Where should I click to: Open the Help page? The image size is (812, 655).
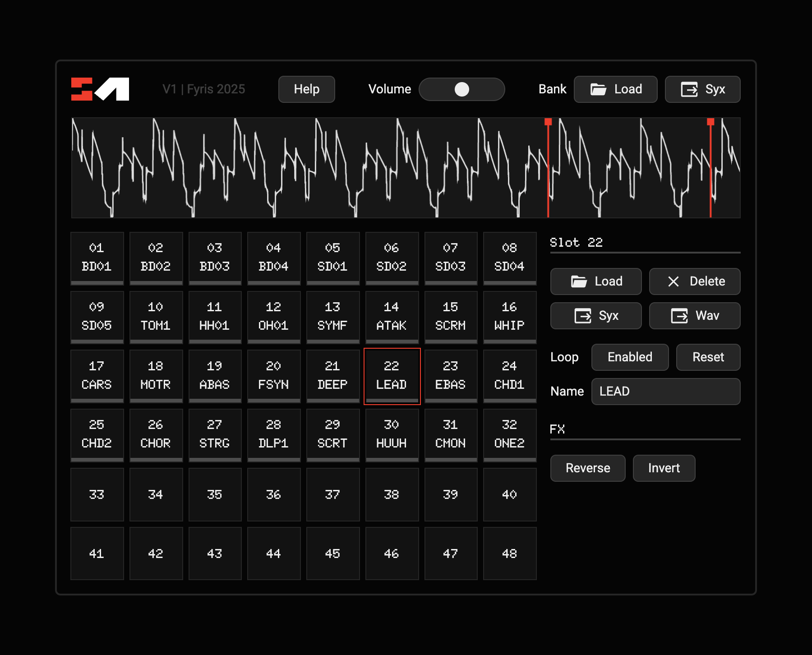306,89
